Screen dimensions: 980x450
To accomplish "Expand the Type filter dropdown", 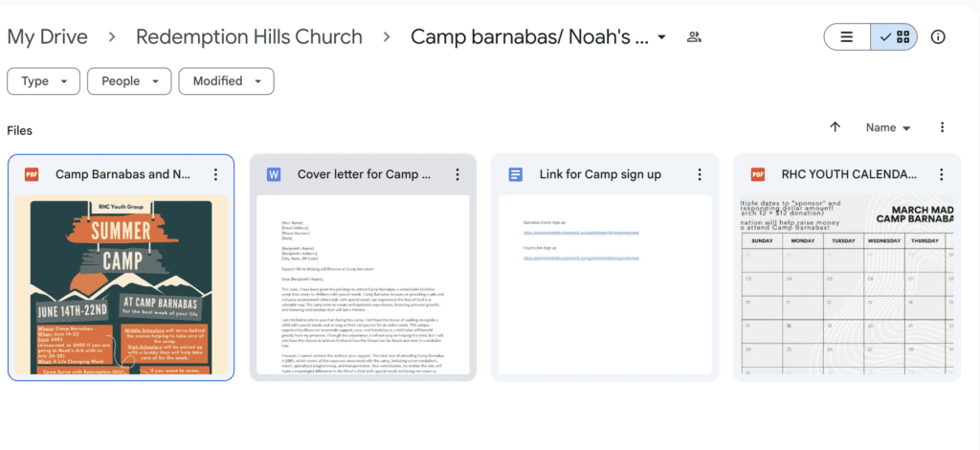I will tap(44, 81).
